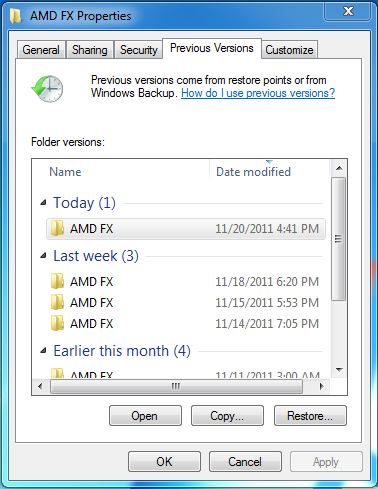Screen dimensions: 378x489
Task: Go to the Security tab
Action: [138, 50]
